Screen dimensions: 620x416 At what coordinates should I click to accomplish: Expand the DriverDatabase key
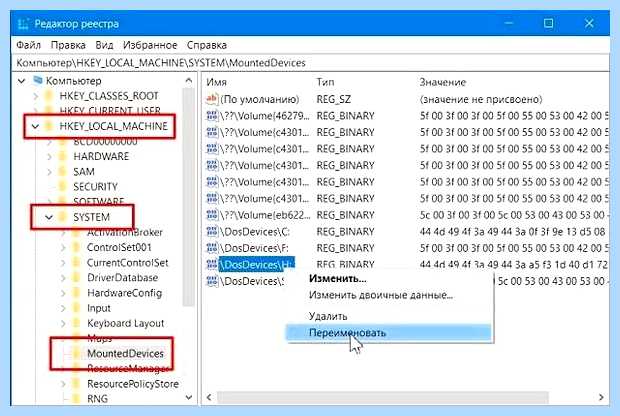pos(63,278)
